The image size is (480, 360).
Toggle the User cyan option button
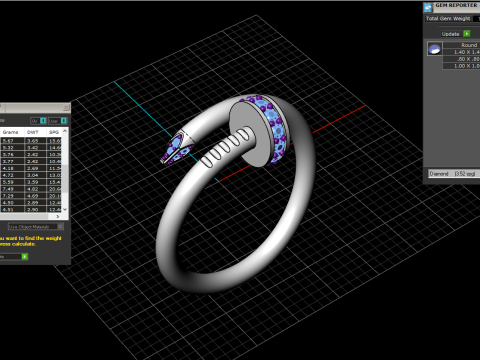(64, 121)
